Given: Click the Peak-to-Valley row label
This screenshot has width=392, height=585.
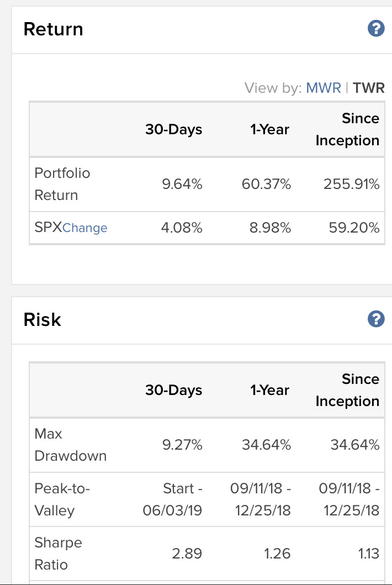Looking at the screenshot, I should point(62,499).
